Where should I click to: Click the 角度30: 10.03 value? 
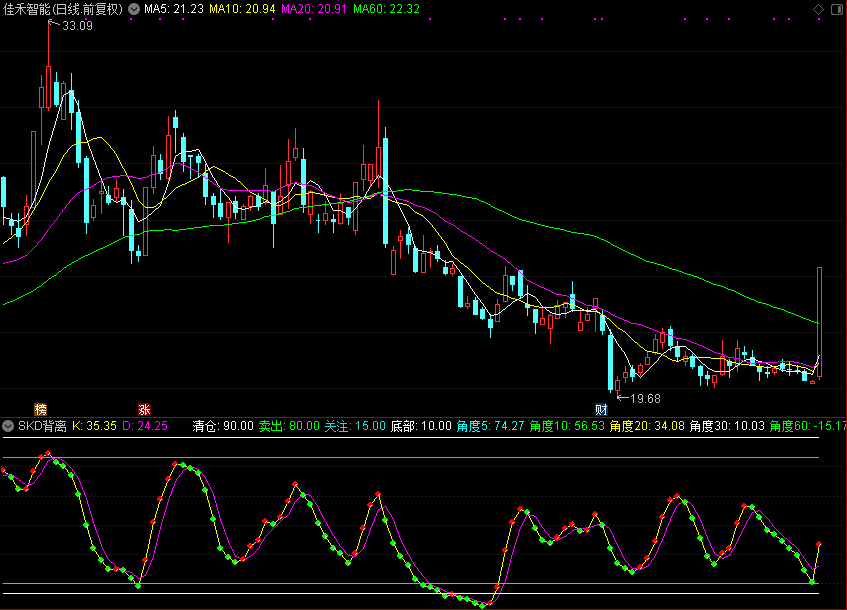727,426
